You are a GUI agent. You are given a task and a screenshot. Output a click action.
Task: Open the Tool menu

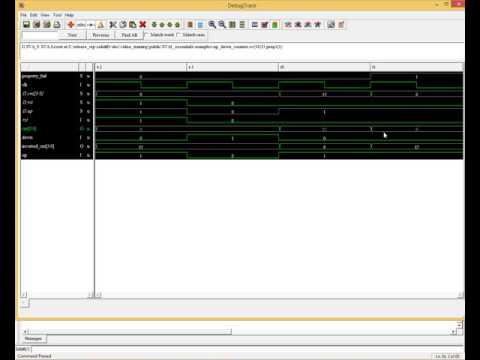[57, 15]
